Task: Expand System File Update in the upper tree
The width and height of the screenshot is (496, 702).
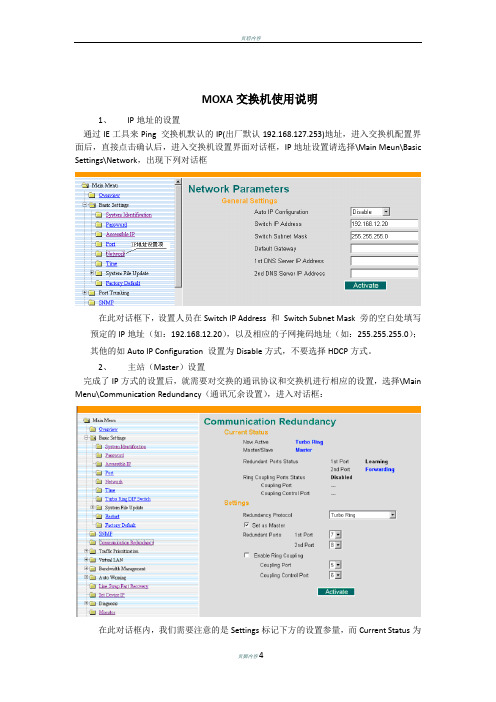Action: tap(92, 273)
